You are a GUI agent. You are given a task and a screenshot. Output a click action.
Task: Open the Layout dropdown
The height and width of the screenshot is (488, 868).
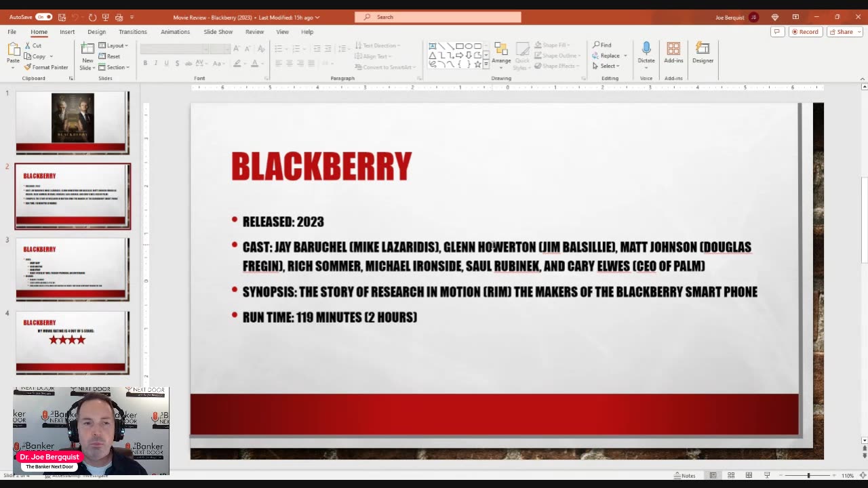click(113, 45)
